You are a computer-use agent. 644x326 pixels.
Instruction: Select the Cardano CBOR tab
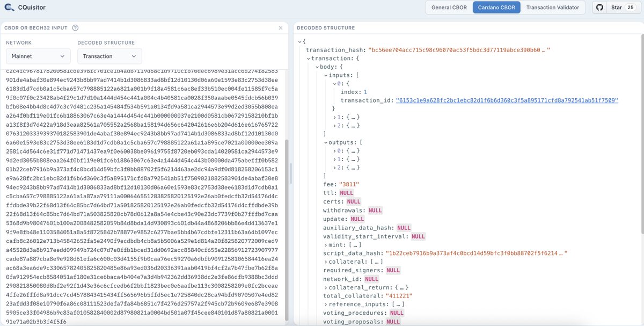496,8
